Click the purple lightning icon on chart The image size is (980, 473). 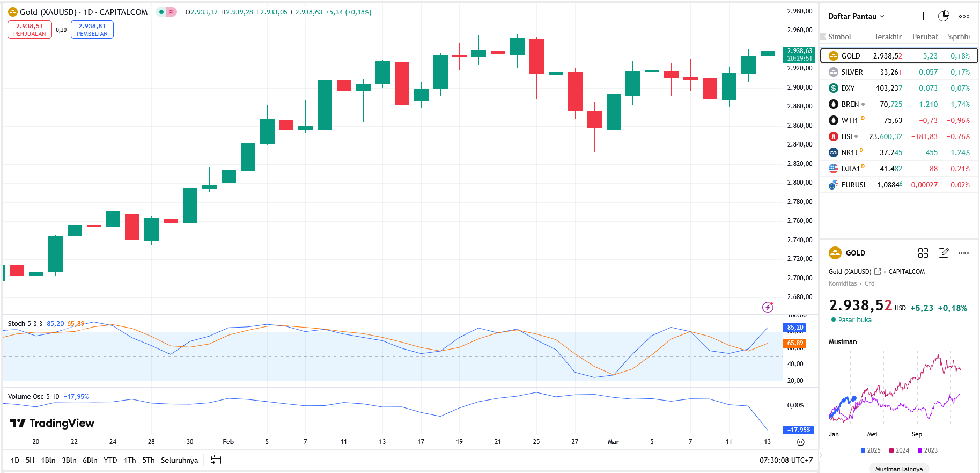[768, 307]
